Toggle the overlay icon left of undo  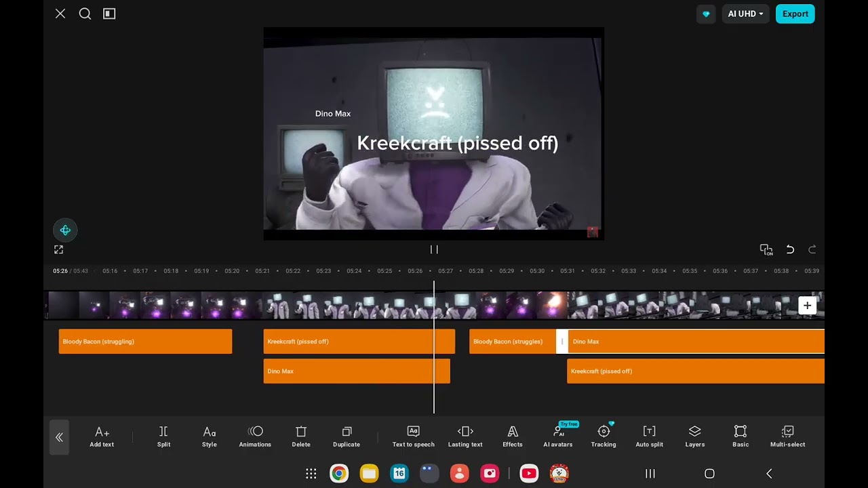(766, 249)
